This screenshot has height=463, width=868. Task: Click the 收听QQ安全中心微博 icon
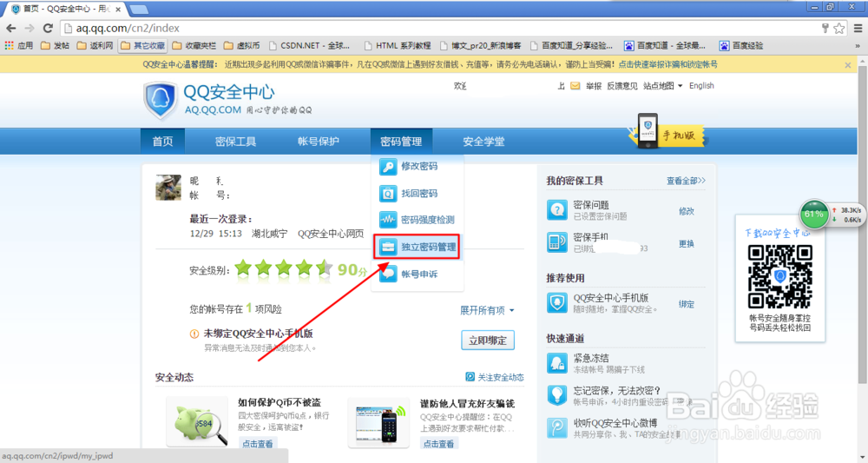[557, 428]
